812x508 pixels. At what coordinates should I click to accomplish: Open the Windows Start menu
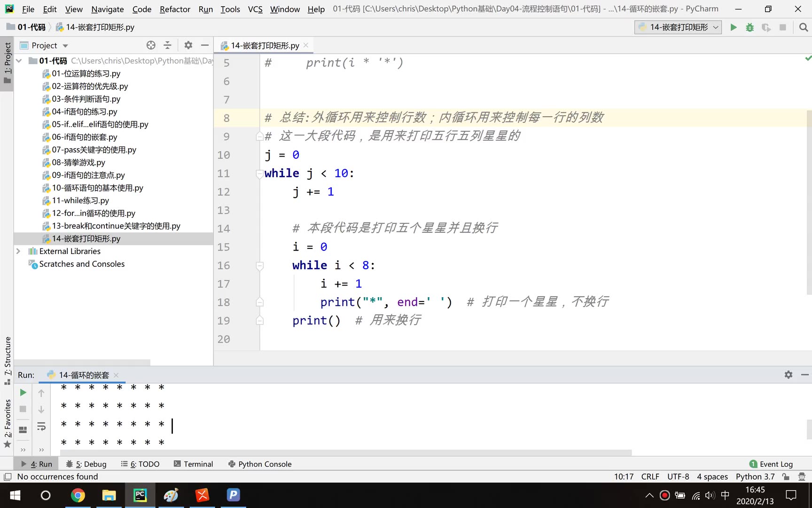15,495
